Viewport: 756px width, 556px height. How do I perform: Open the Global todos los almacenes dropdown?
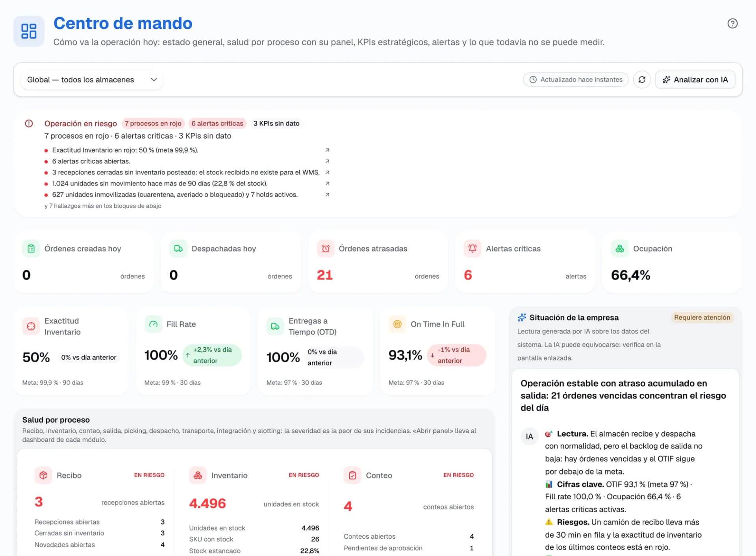click(x=92, y=80)
